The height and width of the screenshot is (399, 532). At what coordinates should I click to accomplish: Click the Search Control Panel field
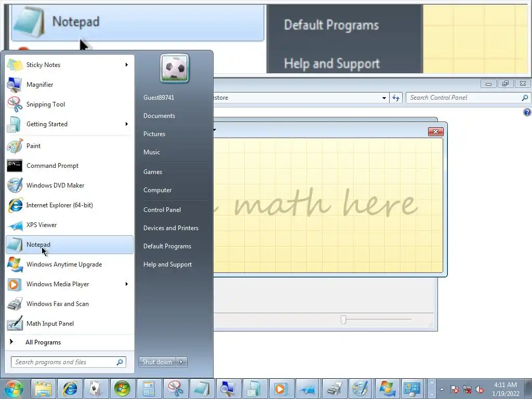coord(468,98)
